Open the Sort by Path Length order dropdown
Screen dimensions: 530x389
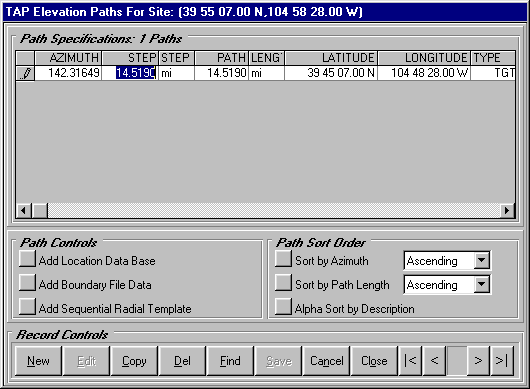(481, 285)
